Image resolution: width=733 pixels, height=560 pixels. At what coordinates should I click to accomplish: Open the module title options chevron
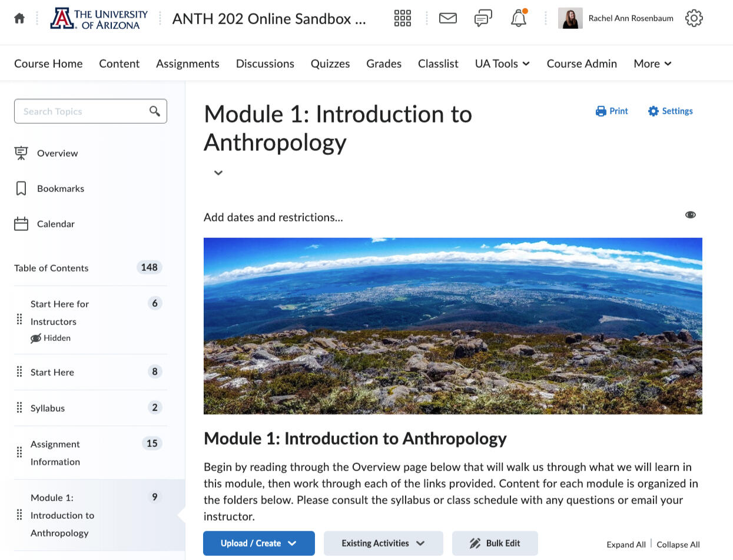218,173
